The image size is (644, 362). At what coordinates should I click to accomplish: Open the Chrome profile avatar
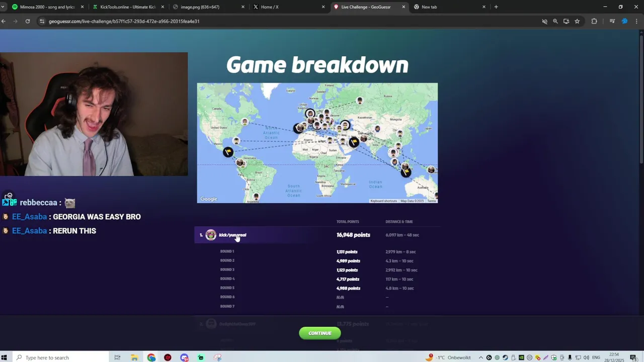click(x=625, y=21)
